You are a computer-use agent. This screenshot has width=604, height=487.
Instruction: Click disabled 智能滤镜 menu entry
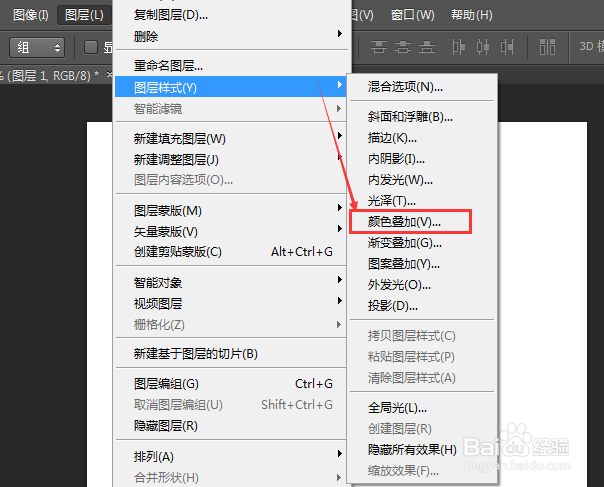point(231,109)
